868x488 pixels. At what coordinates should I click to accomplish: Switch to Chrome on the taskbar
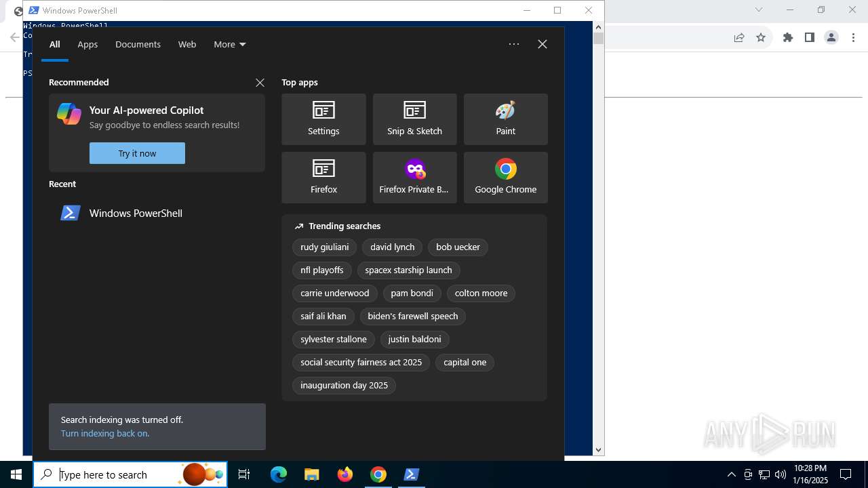(x=378, y=474)
